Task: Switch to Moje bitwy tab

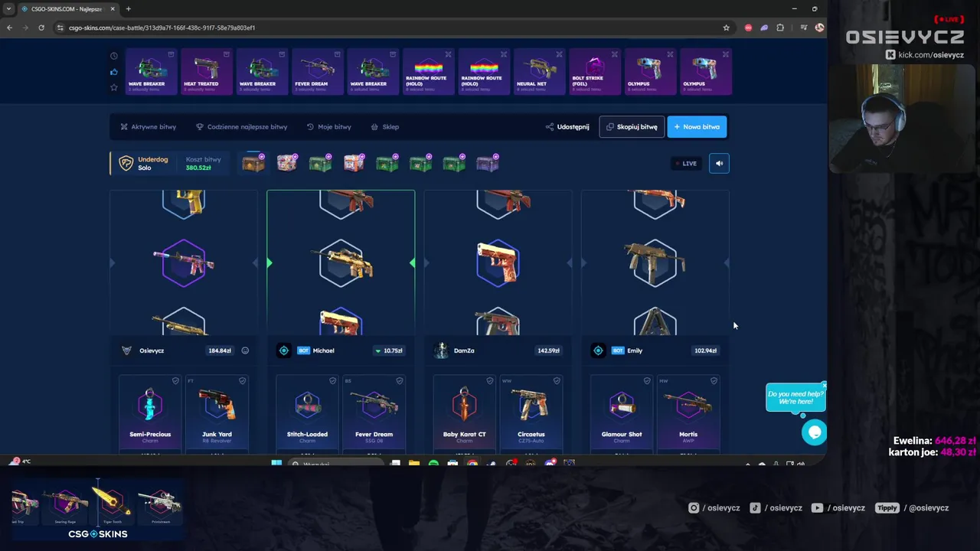Action: (329, 127)
